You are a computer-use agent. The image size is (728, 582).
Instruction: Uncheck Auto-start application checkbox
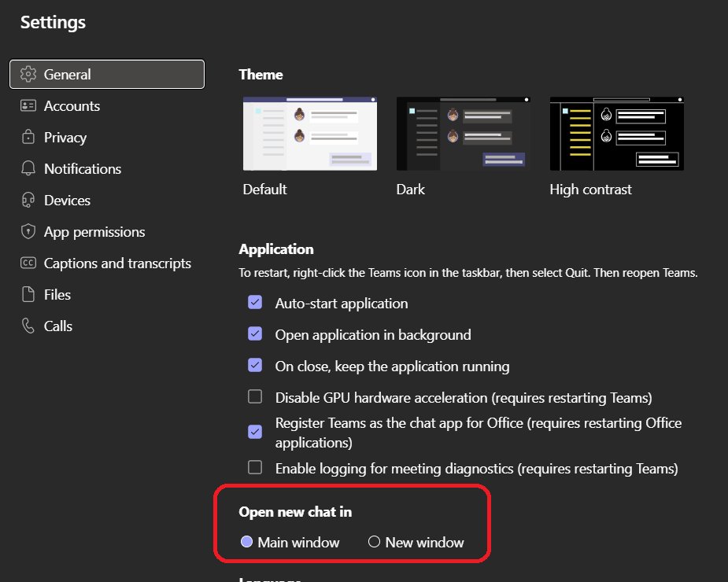click(x=255, y=302)
